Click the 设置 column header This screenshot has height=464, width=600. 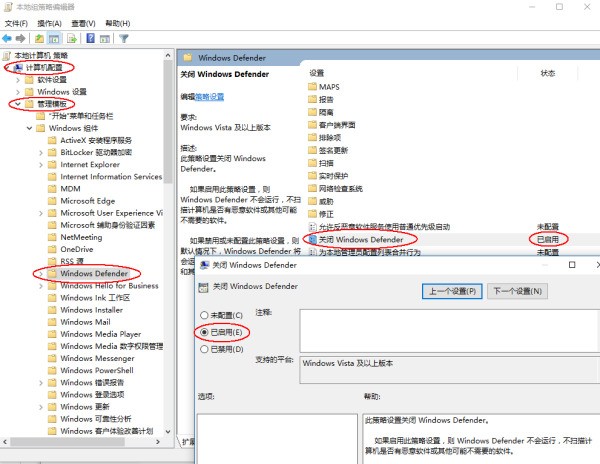(317, 73)
